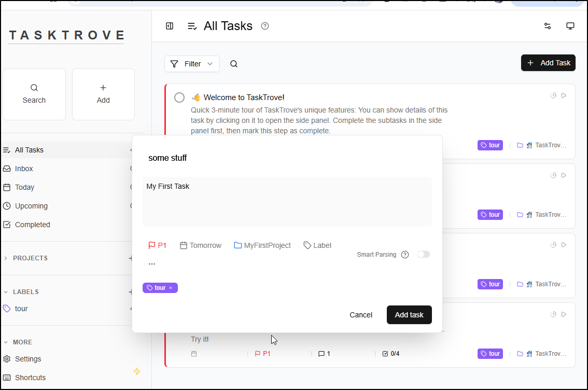Click tour tag on Welcome to TaskTrove task

coord(490,145)
